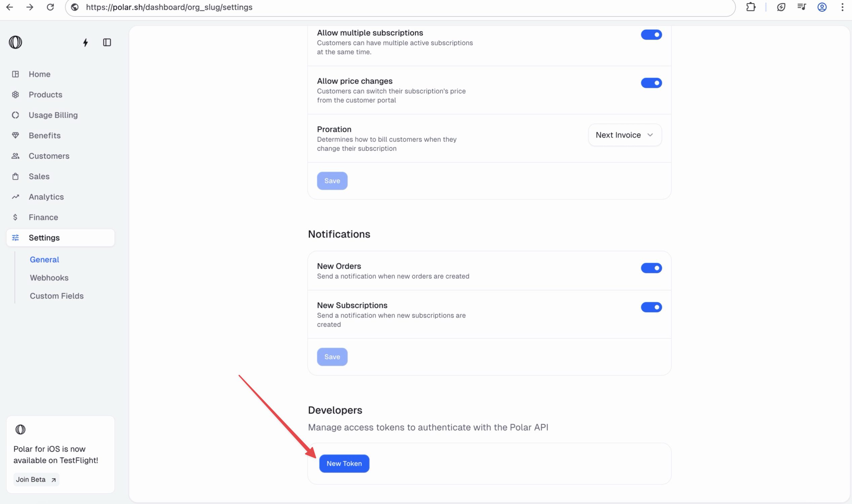Follow the Join Beta link

point(36,479)
